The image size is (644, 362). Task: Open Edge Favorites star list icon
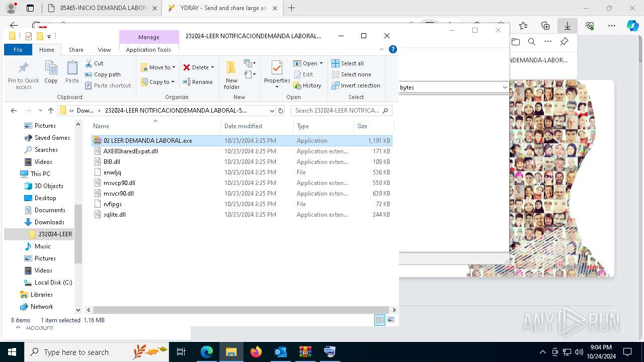(x=523, y=26)
